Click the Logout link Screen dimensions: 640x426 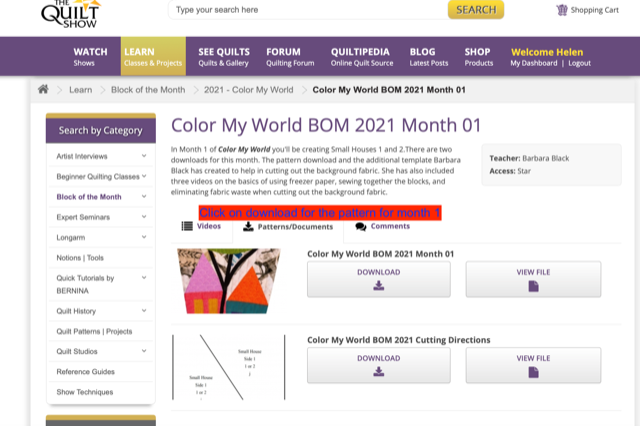pyautogui.click(x=579, y=63)
